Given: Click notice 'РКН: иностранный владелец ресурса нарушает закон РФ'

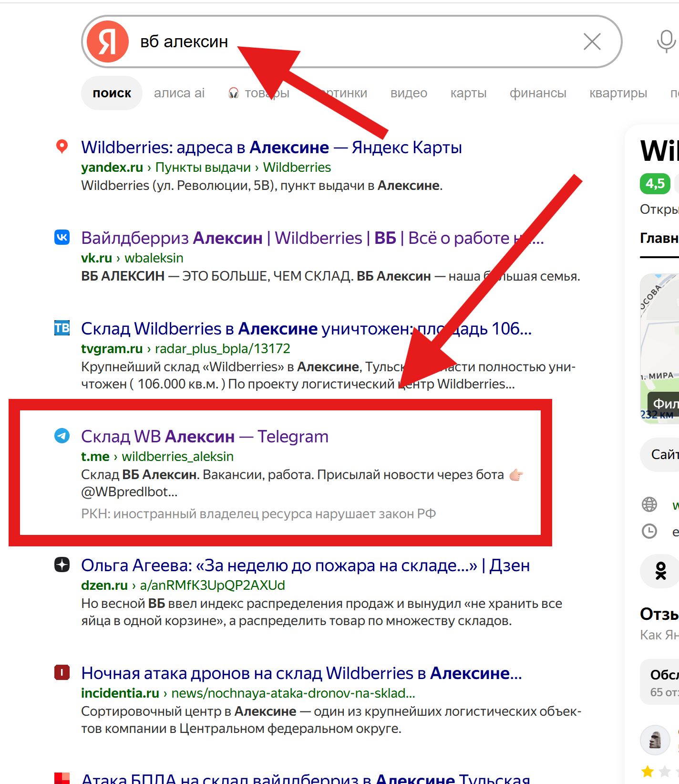Looking at the screenshot, I should pos(258,514).
